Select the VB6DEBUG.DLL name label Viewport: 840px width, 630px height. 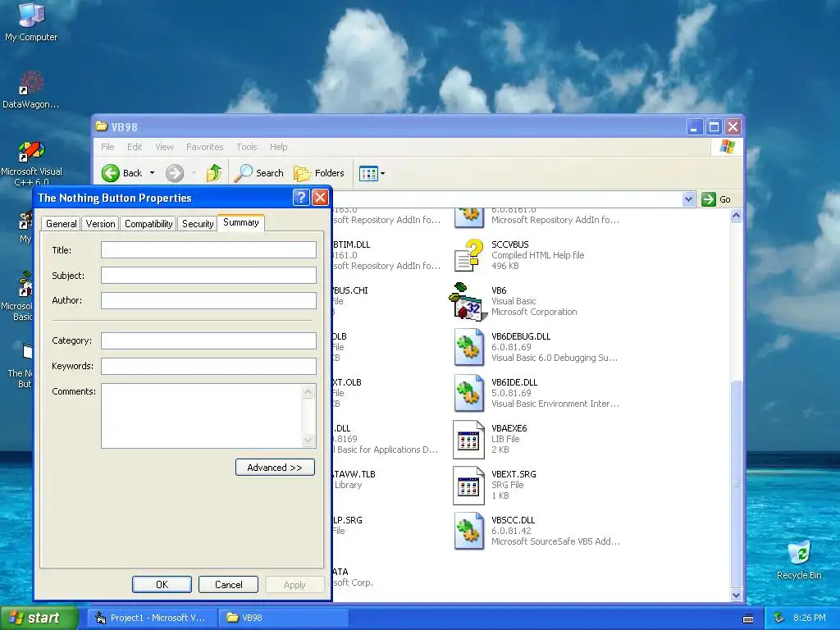(x=521, y=336)
